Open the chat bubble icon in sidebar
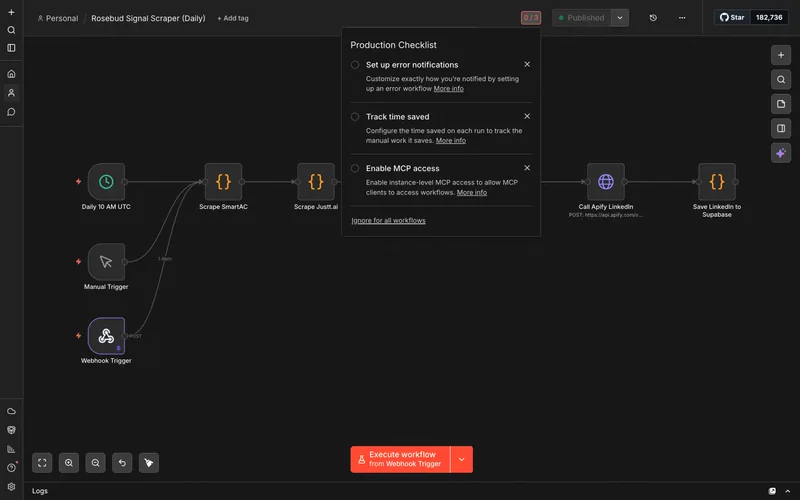This screenshot has height=500, width=800. tap(11, 112)
